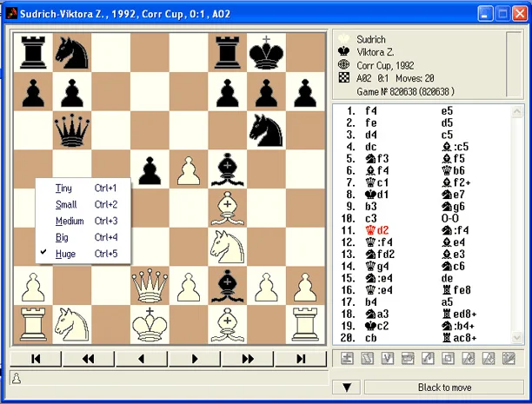Click the card-shaped icon after the V icon
The image size is (532, 404).
[x=408, y=359]
